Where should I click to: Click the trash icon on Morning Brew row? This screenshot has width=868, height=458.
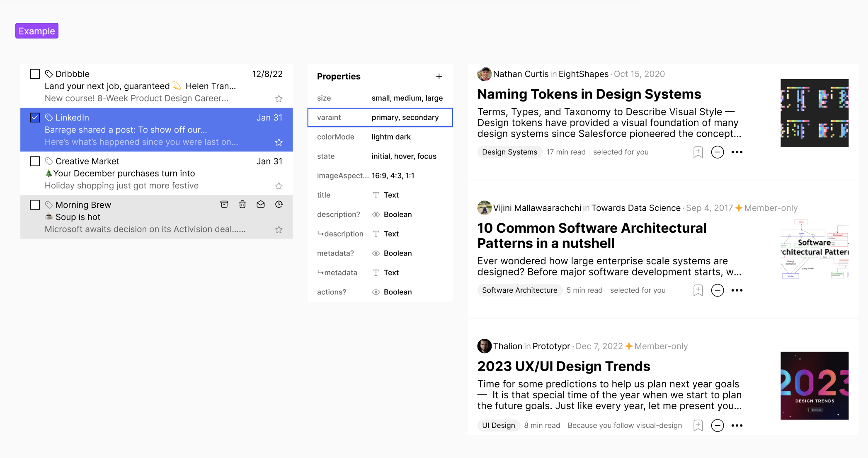[242, 204]
